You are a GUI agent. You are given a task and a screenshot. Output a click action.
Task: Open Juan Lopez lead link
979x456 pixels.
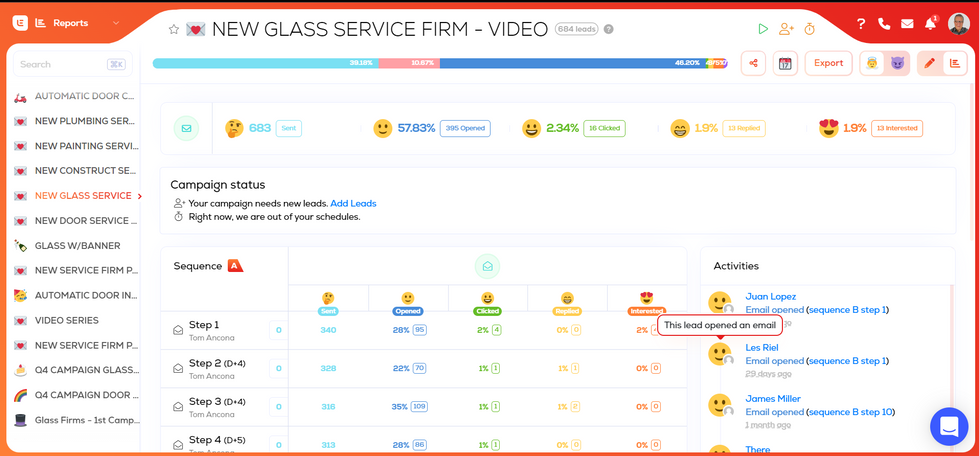pyautogui.click(x=770, y=297)
